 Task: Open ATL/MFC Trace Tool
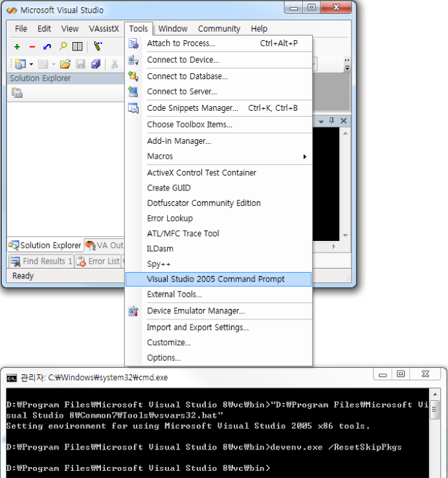(219, 234)
